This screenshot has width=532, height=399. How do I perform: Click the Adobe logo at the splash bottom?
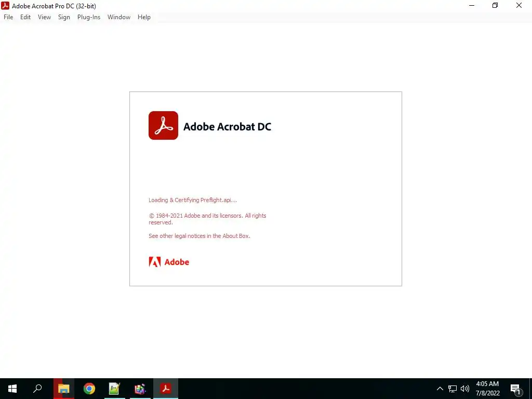pyautogui.click(x=169, y=262)
